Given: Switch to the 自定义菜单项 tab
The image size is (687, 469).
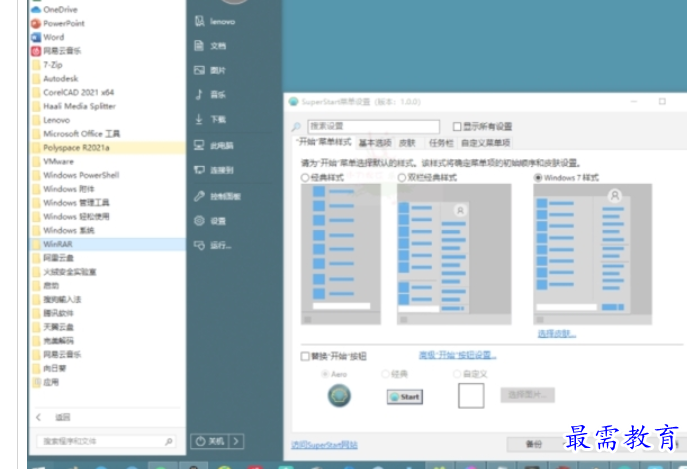Looking at the screenshot, I should pos(485,143).
